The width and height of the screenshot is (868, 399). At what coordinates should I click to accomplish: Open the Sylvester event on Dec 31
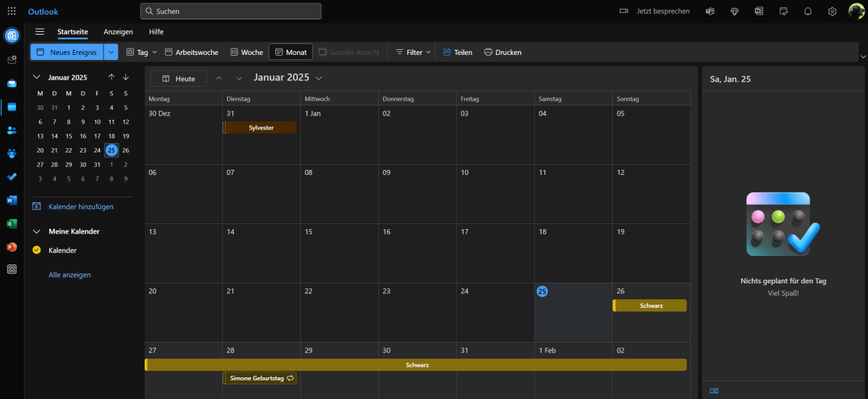(x=260, y=127)
